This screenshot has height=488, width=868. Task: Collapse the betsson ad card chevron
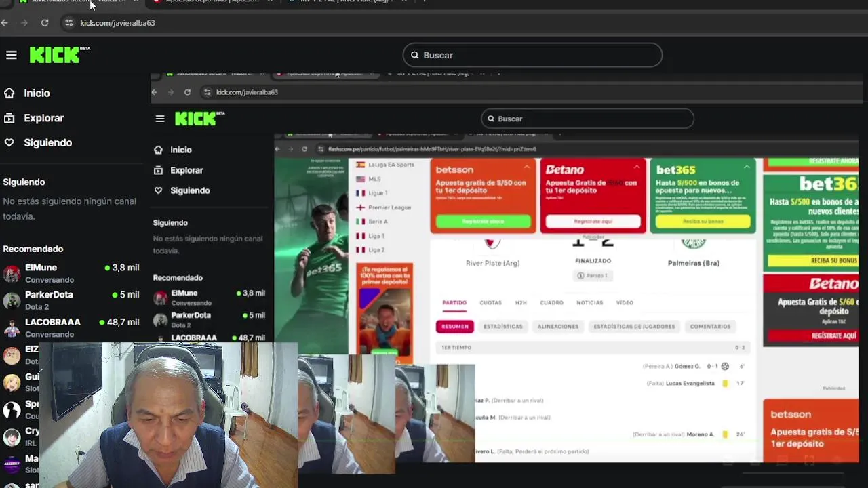click(527, 167)
